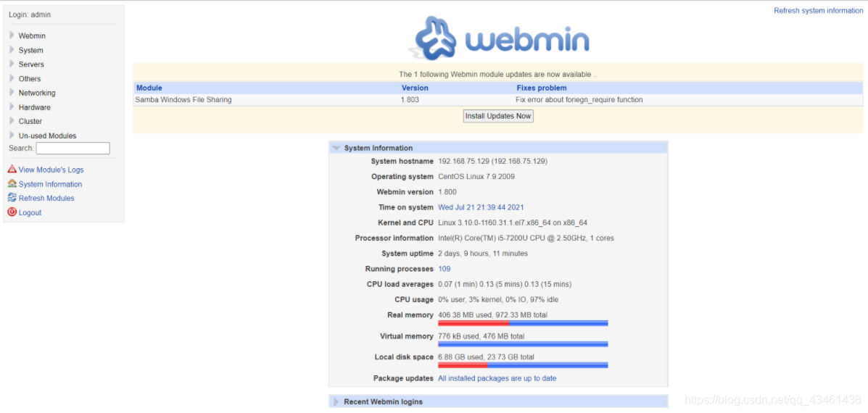Click the uptime 2 days, 9 hours value
868x413 pixels.
(483, 253)
